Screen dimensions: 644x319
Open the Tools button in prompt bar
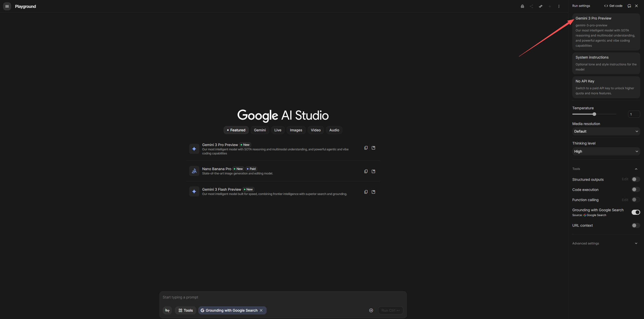(185, 310)
